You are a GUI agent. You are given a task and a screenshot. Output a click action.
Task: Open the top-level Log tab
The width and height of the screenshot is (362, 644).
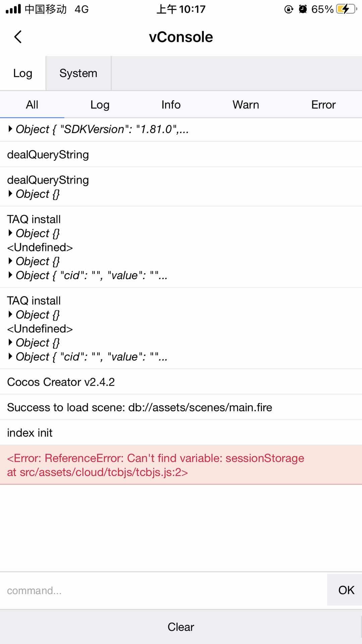23,73
